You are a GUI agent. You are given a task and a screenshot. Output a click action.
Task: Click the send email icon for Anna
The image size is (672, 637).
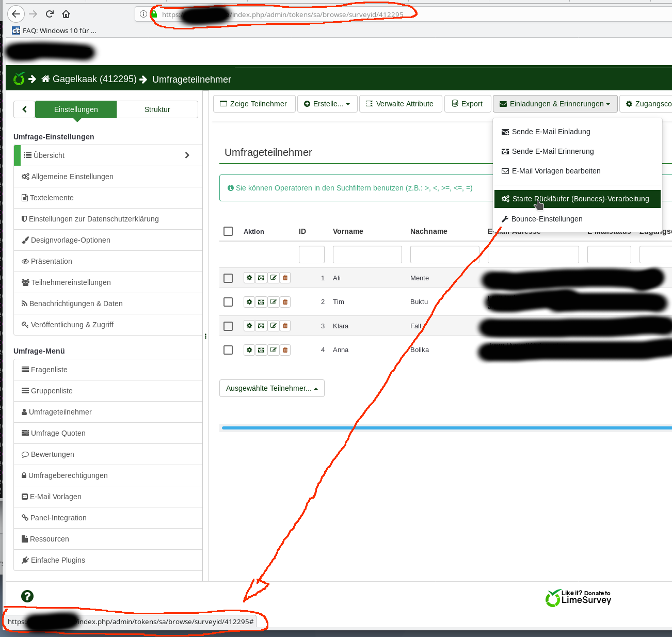[261, 350]
